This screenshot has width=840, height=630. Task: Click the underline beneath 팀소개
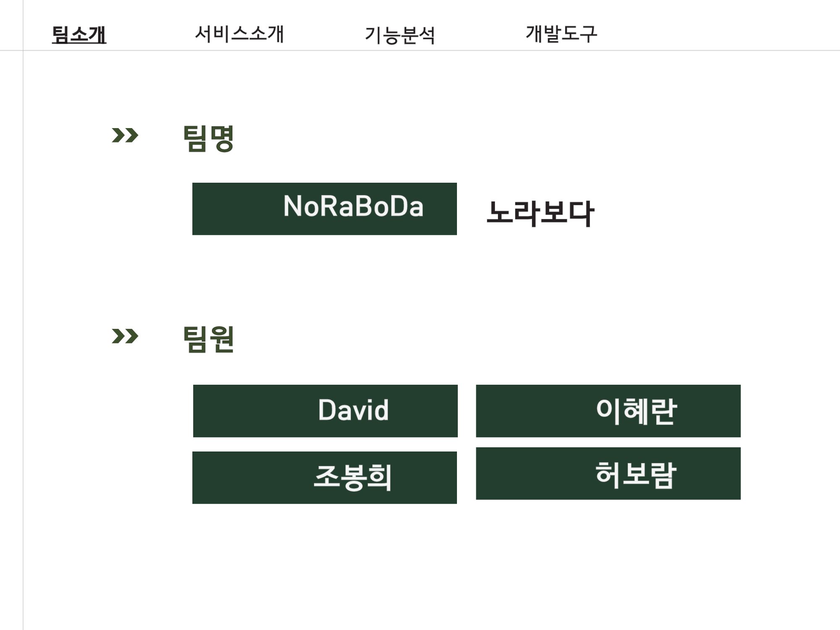pos(79,43)
